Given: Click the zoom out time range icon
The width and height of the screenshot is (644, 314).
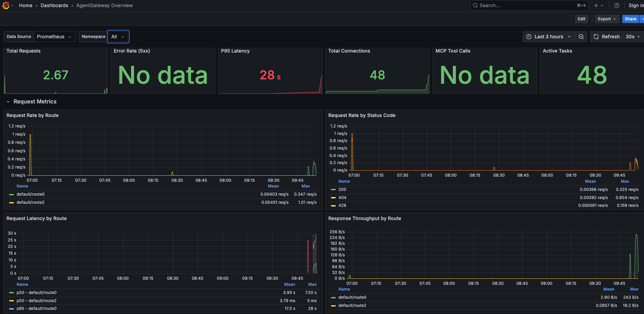Looking at the screenshot, I should click(581, 37).
